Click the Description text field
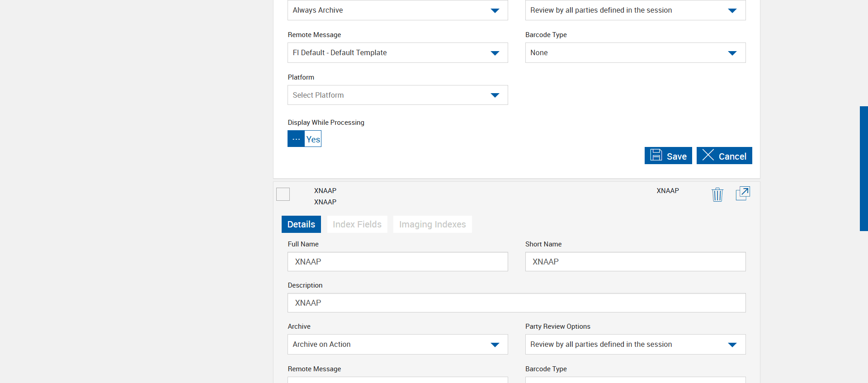 point(516,303)
